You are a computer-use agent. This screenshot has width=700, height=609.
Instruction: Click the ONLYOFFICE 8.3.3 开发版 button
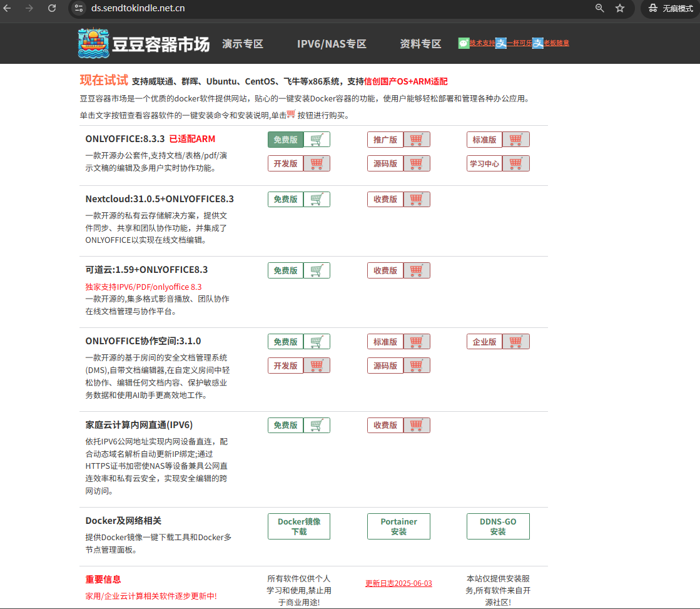click(286, 163)
